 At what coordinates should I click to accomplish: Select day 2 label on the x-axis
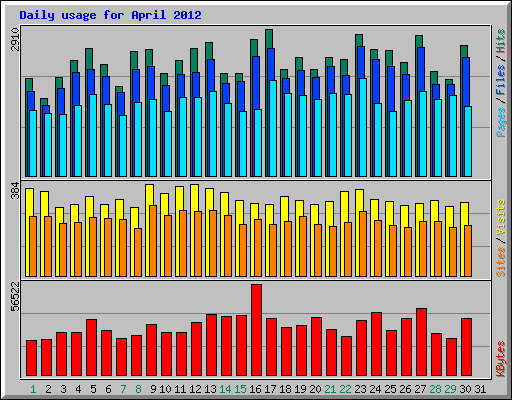(48, 389)
